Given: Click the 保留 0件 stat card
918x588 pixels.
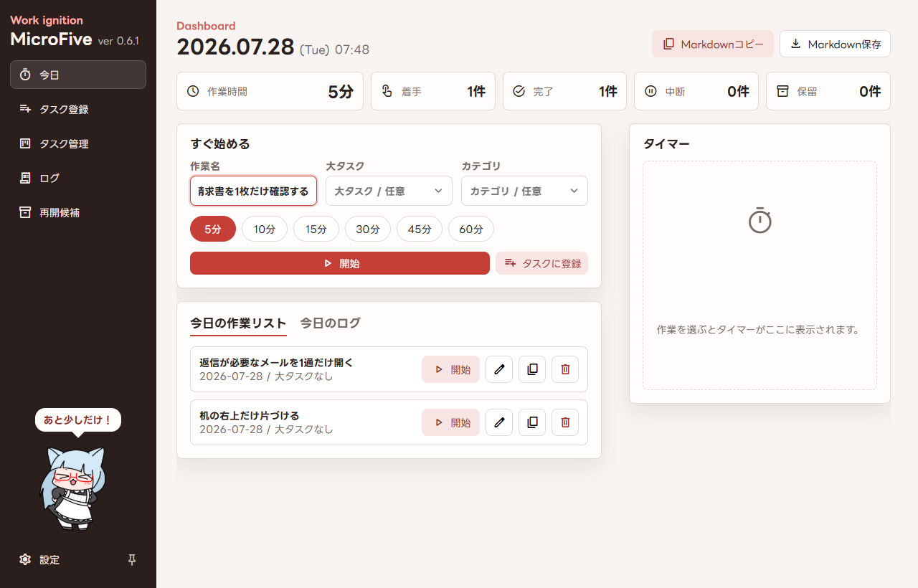Looking at the screenshot, I should [828, 91].
